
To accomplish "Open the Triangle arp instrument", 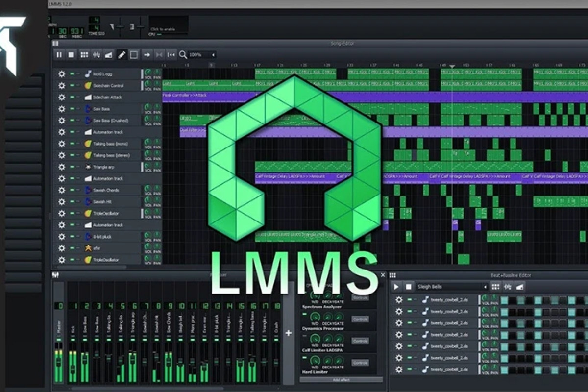I will pyautogui.click(x=88, y=167).
